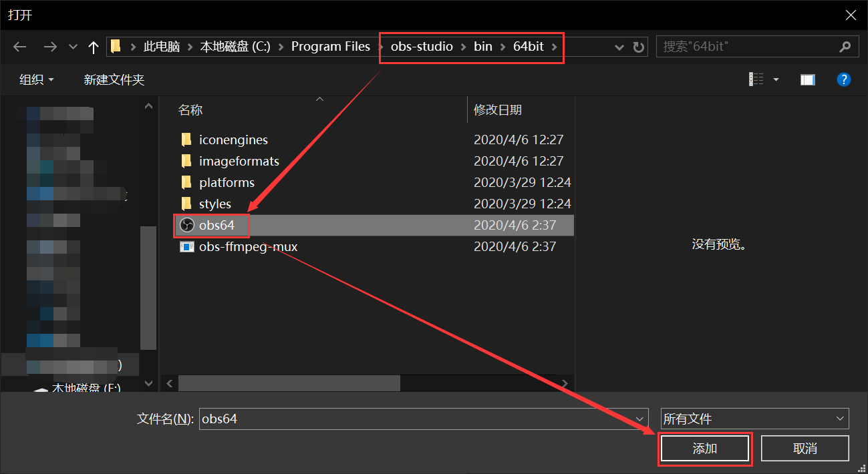Sort by 名称 column header
Image resolution: width=868 pixels, height=474 pixels.
(191, 110)
